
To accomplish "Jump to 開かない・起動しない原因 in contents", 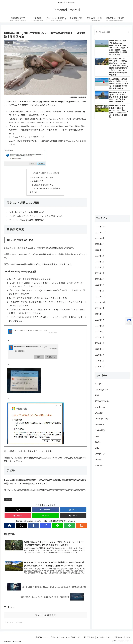I will pos(42,178).
